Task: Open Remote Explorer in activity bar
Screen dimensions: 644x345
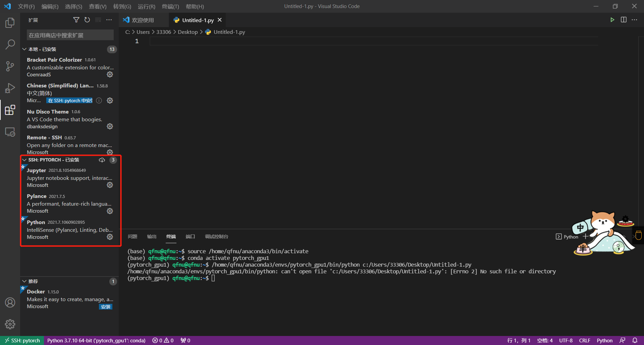Action: 10,132
